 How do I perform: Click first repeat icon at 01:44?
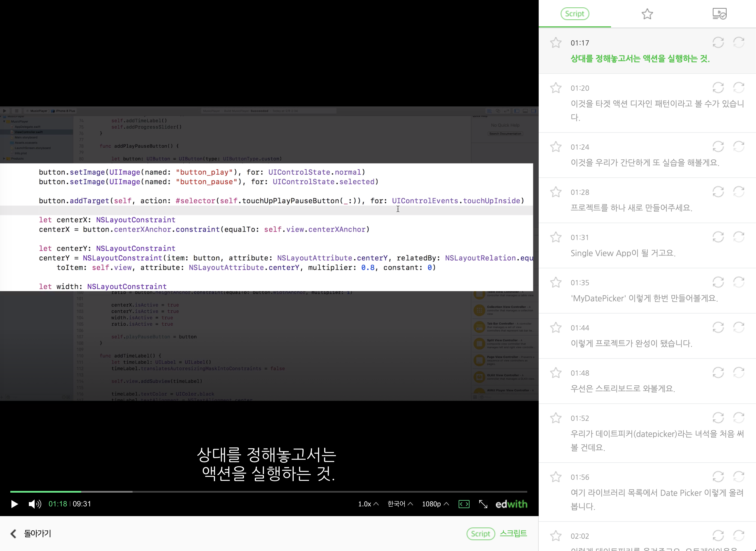(718, 328)
